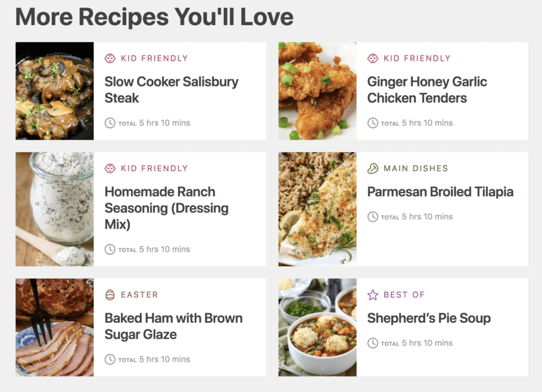This screenshot has height=392, width=542.
Task: Click the Best Of star icon
Action: pos(373,295)
